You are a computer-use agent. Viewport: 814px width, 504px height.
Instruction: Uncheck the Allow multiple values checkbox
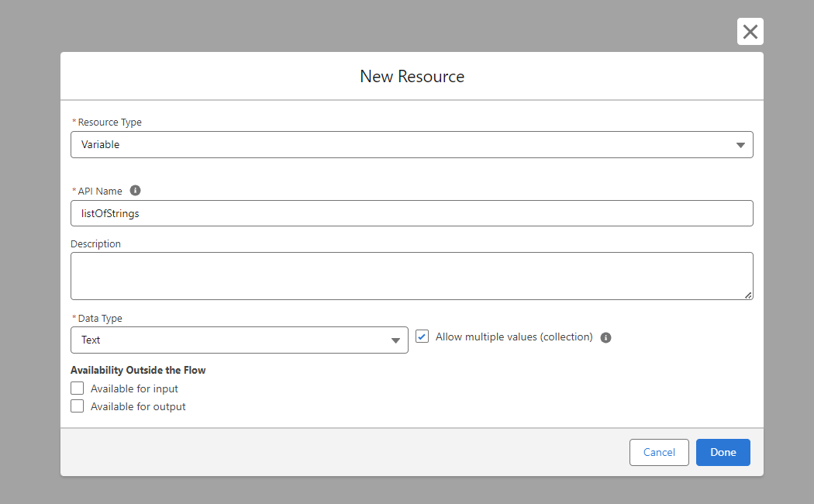[423, 337]
